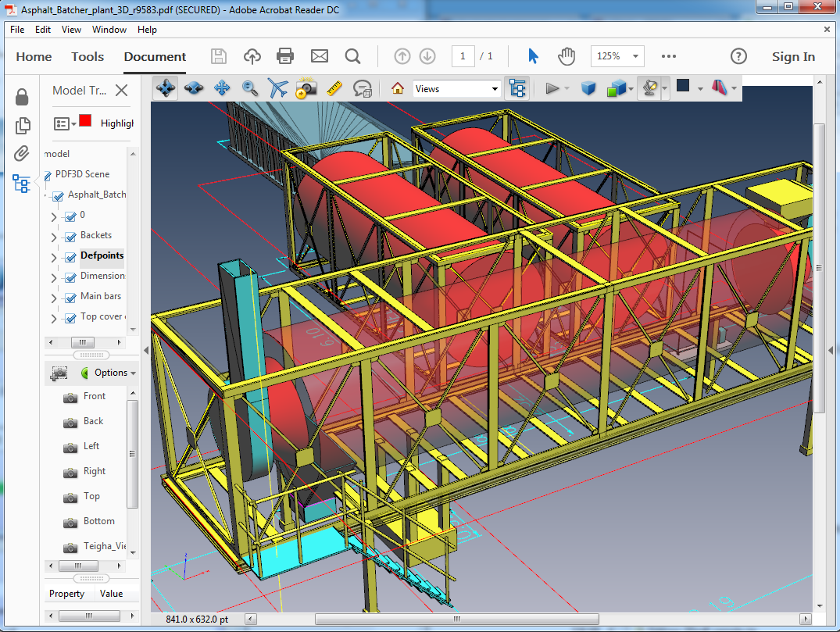Open the Window menu
840x632 pixels.
109,30
